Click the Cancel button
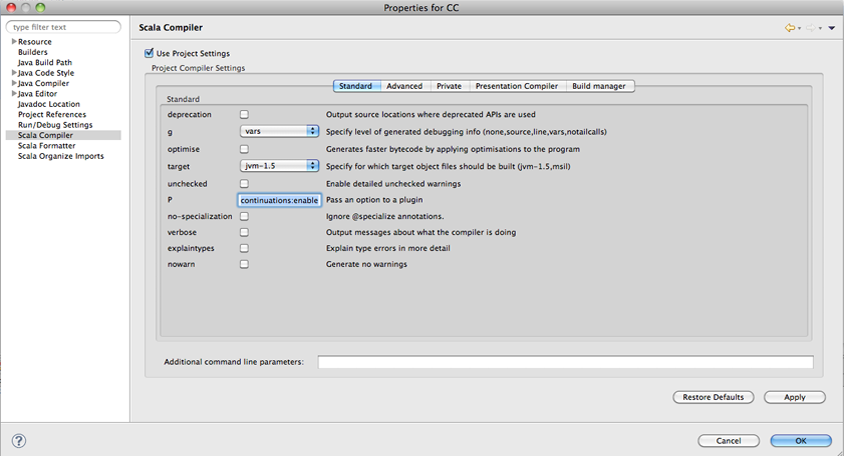This screenshot has height=458, width=844. tap(728, 440)
